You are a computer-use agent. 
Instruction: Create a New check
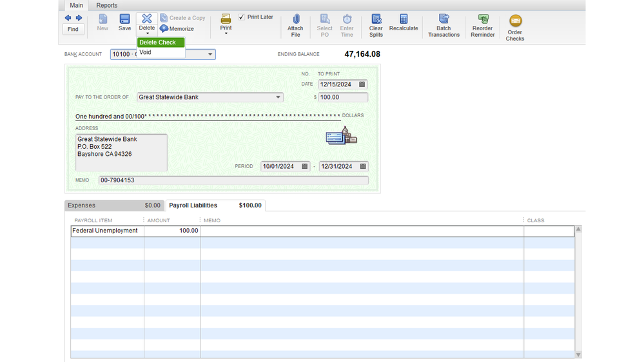pos(102,23)
